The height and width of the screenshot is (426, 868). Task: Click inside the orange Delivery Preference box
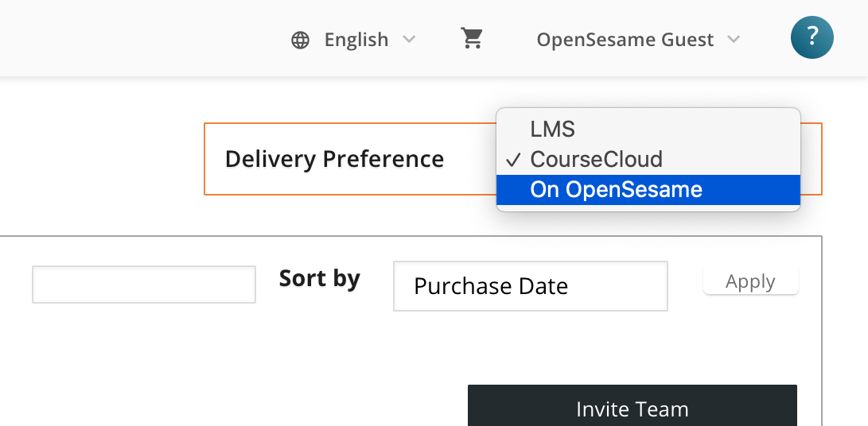[x=350, y=159]
